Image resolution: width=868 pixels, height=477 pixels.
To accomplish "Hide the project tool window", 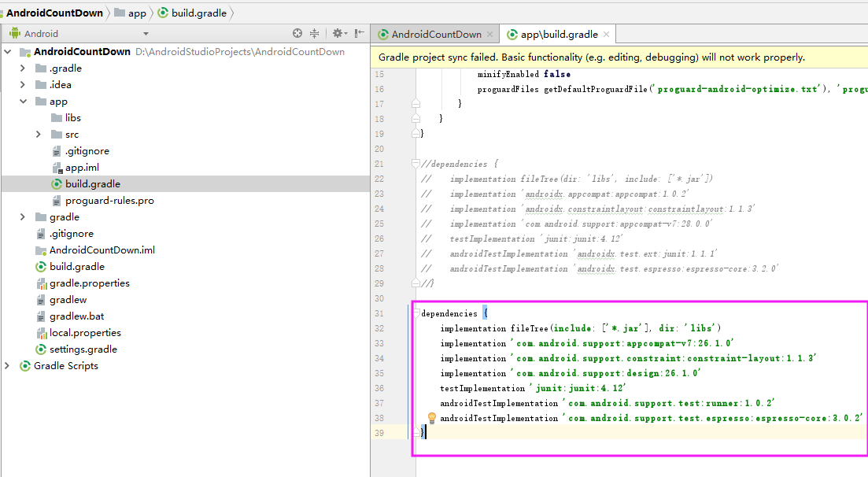I will click(360, 33).
